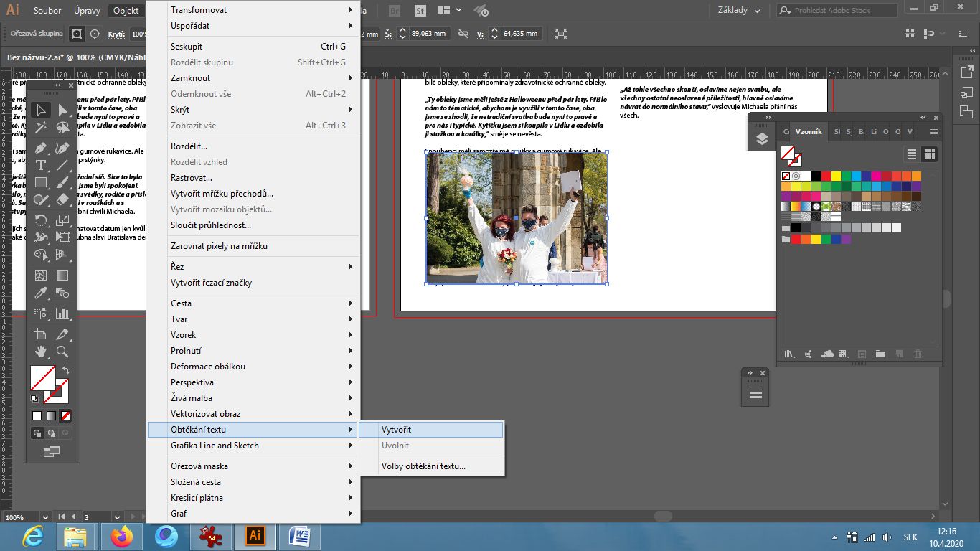Pick the yellow swatch in the top row
This screenshot has width=980, height=551.
coord(836,176)
